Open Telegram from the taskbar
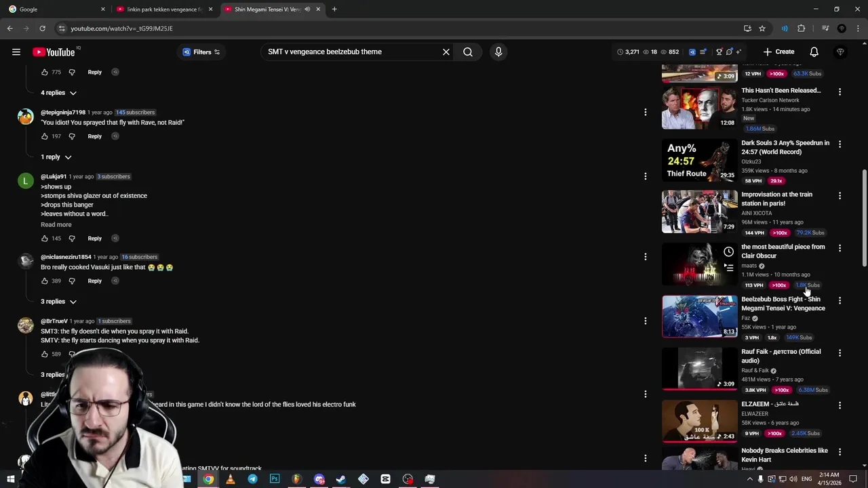 coord(252,479)
